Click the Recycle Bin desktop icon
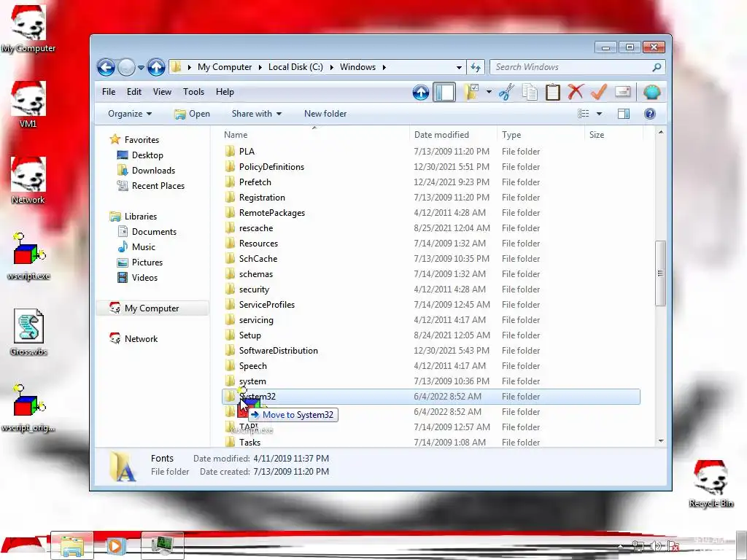 711,484
